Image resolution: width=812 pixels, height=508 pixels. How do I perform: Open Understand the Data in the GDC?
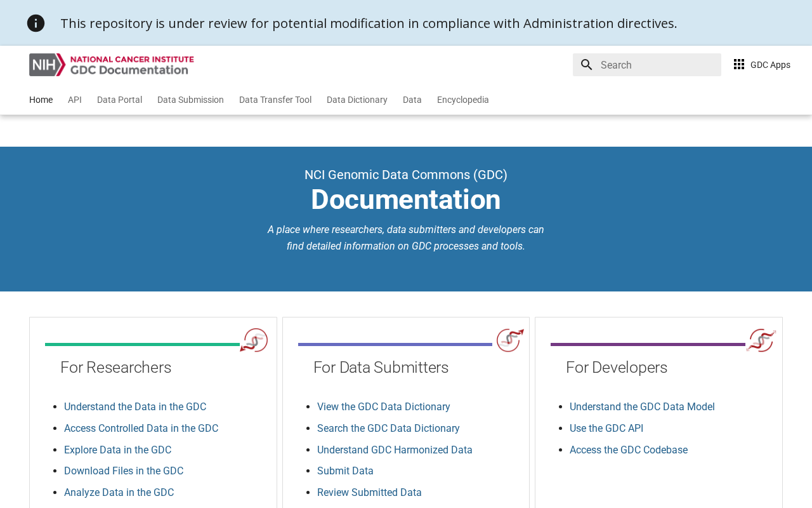coord(135,407)
